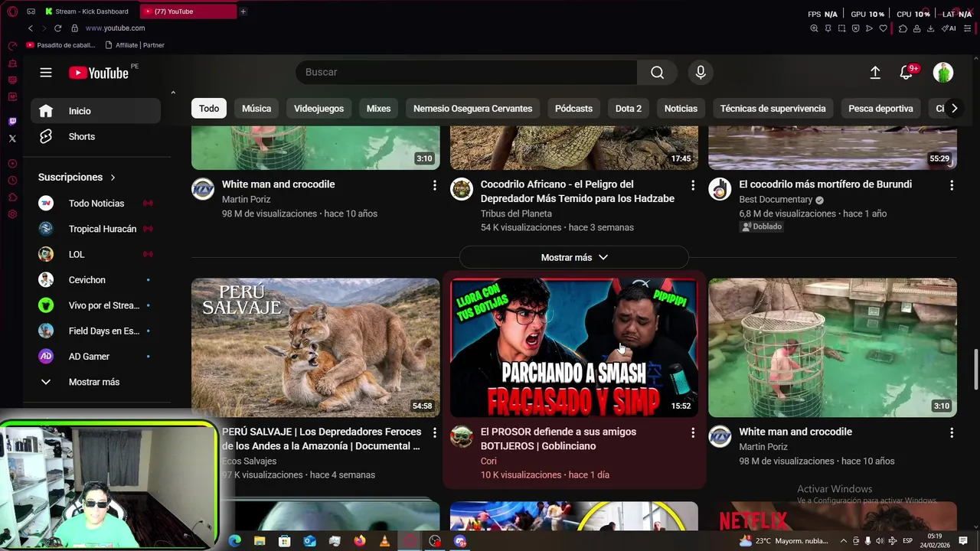The width and height of the screenshot is (980, 551).
Task: Open the Opera AI assistant
Action: tap(949, 28)
